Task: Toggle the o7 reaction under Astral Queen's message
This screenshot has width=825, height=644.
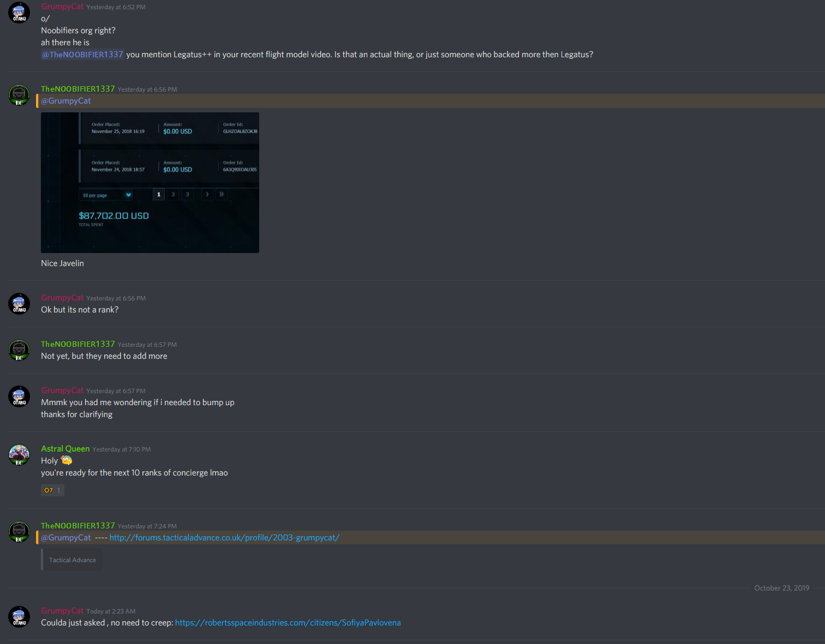Action: coord(52,490)
